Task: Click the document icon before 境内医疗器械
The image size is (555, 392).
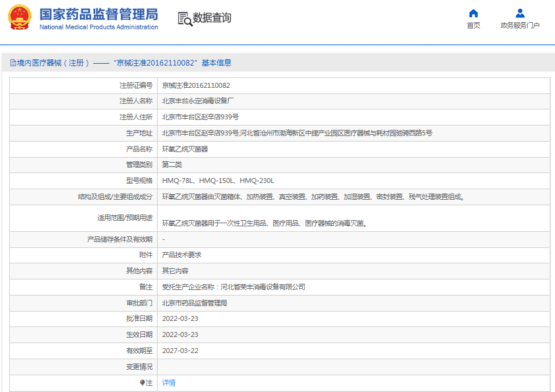Action: pyautogui.click(x=13, y=63)
